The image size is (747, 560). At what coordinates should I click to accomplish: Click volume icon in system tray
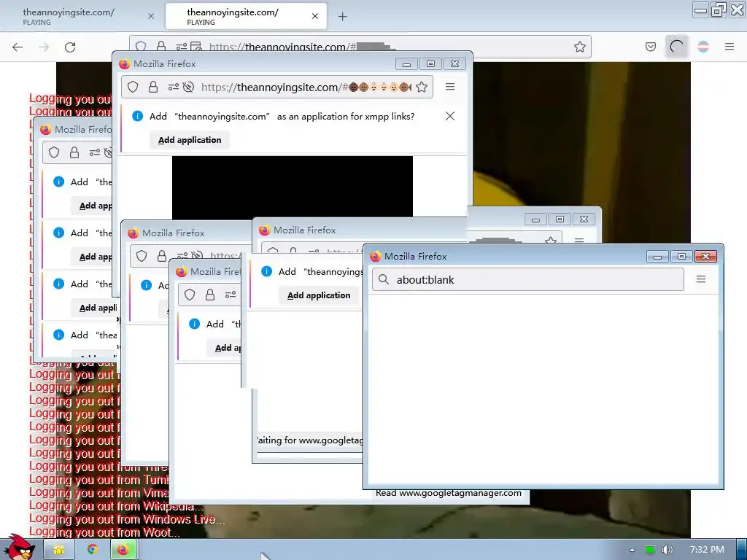(667, 550)
